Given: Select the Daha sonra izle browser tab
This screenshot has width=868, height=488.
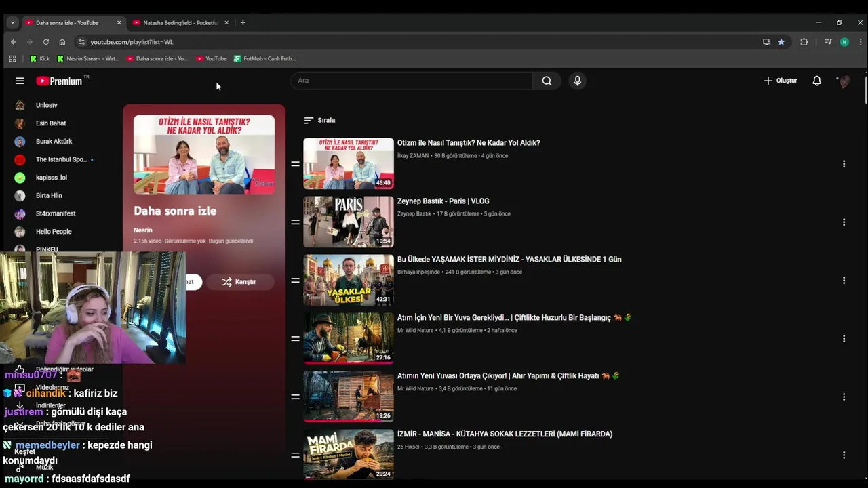Looking at the screenshot, I should click(73, 23).
